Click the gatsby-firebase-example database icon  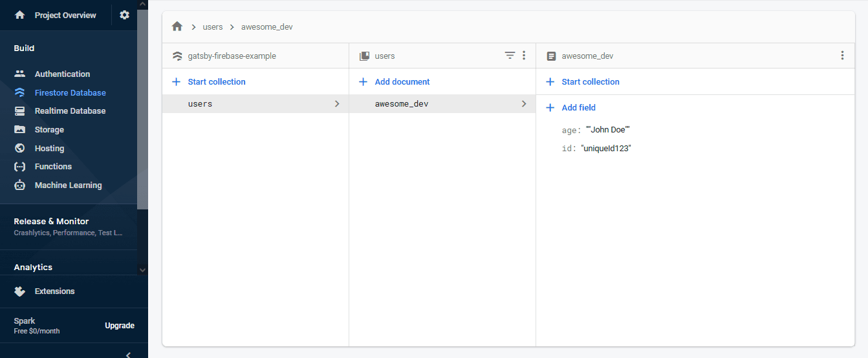177,56
